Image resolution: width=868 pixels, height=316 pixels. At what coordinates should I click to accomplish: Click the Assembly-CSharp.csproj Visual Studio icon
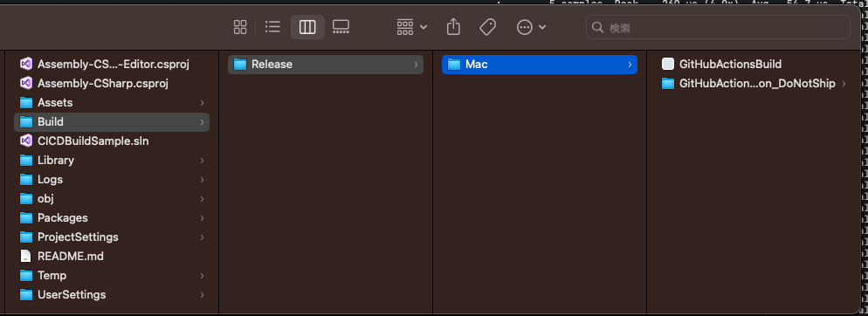26,84
